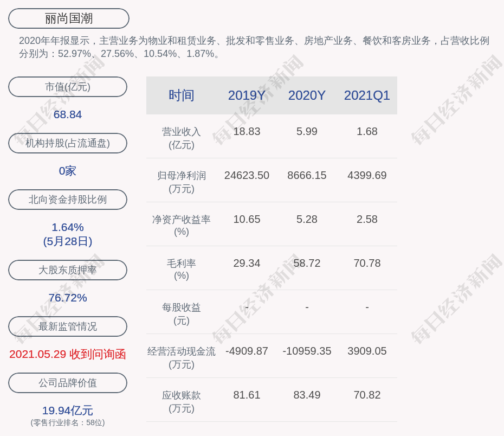The height and width of the screenshot is (436, 504).
Task: Select the 2020Y column header
Action: point(307,95)
